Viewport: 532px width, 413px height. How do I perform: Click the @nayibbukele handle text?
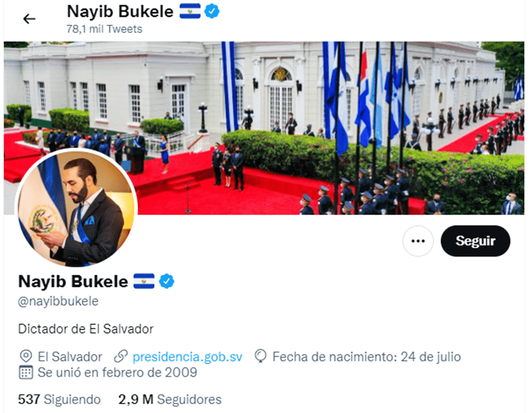coord(58,301)
